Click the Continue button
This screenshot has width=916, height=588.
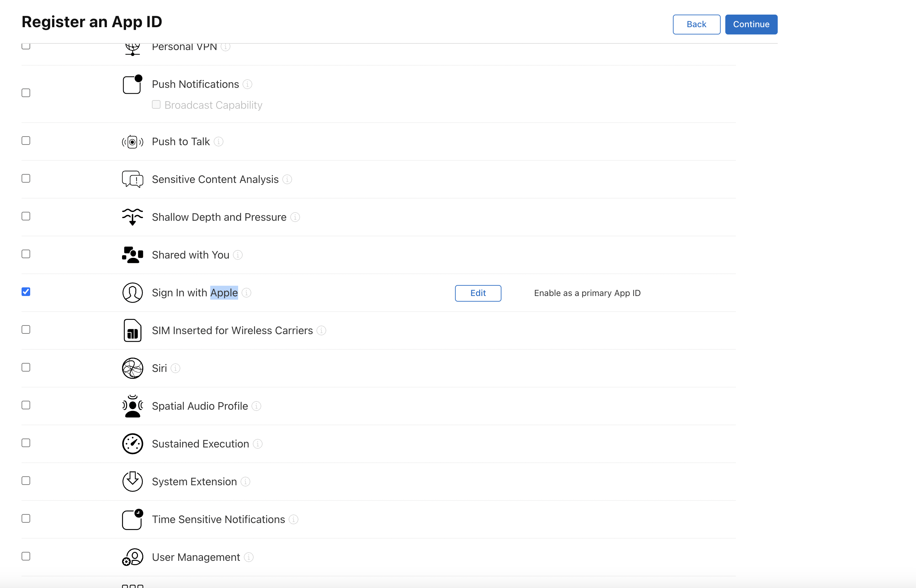coord(751,24)
